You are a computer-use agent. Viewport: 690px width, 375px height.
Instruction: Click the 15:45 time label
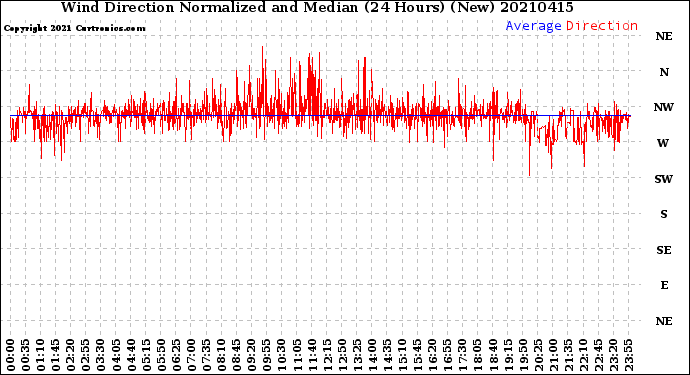click(x=417, y=355)
